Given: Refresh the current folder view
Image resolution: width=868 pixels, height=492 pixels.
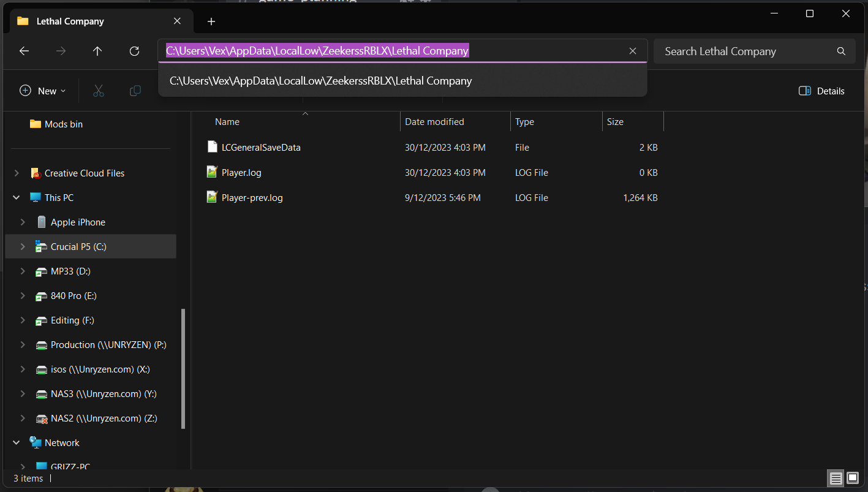Looking at the screenshot, I should 134,51.
